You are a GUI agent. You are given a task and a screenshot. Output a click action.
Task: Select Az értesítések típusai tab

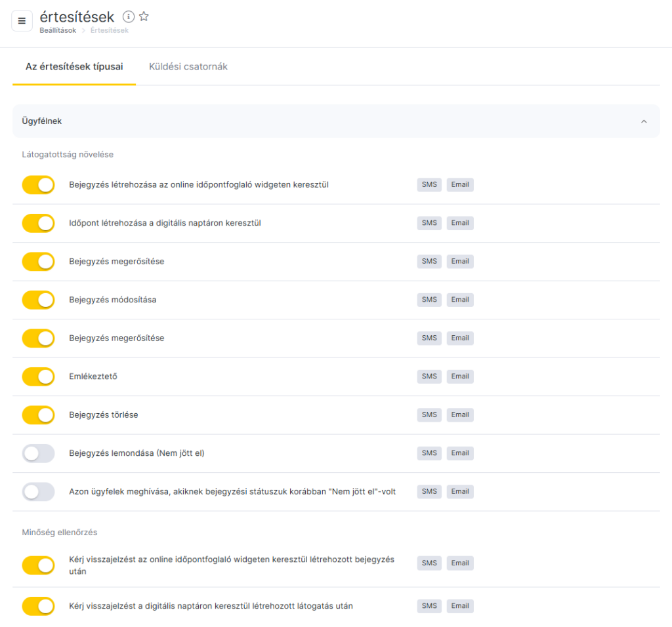click(x=74, y=67)
